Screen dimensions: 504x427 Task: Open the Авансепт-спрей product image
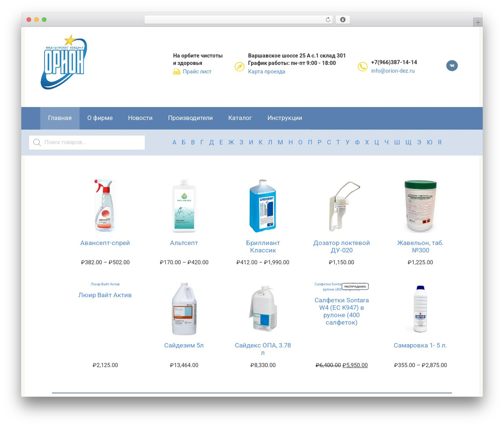(105, 206)
